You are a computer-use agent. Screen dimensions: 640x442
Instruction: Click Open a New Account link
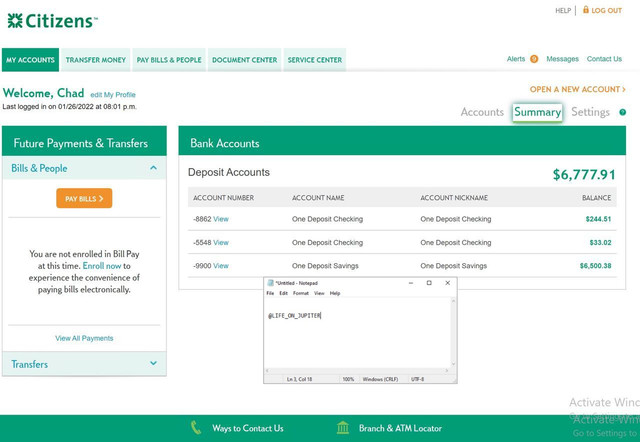577,89
